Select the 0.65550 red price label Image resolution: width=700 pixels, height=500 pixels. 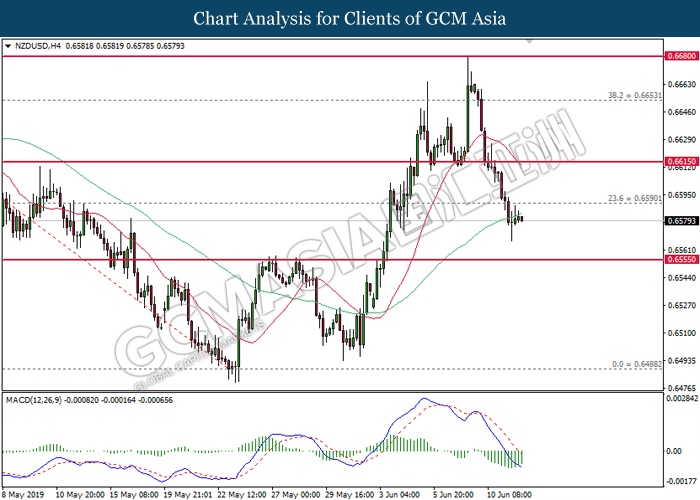[682, 259]
